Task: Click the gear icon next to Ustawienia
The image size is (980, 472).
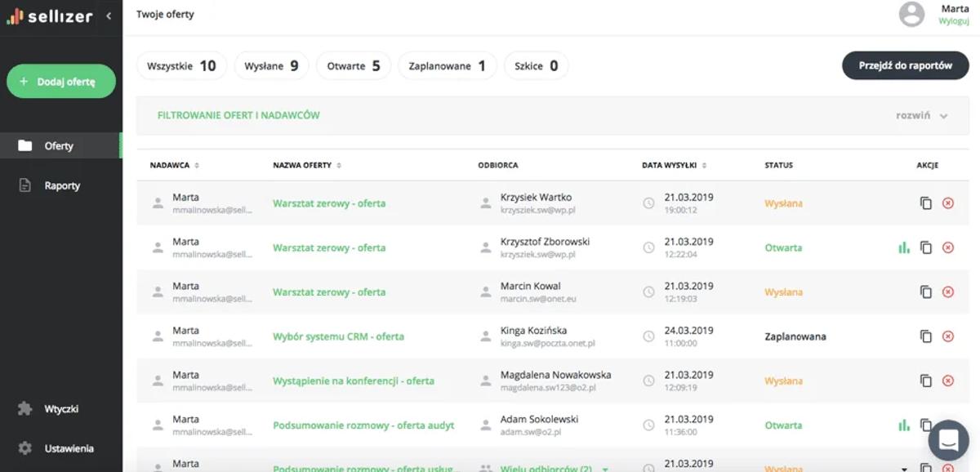Action: 25,448
